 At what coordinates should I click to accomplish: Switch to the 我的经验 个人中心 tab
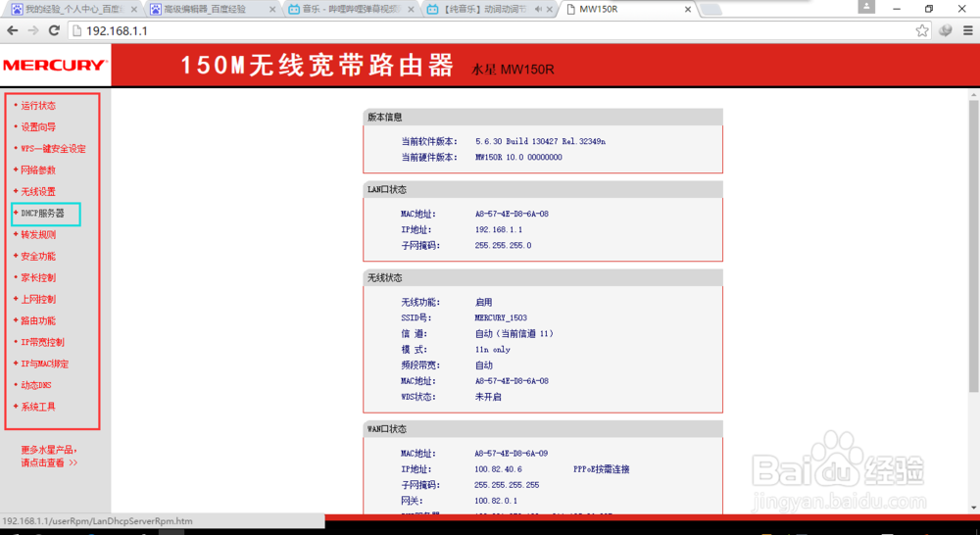[x=73, y=10]
